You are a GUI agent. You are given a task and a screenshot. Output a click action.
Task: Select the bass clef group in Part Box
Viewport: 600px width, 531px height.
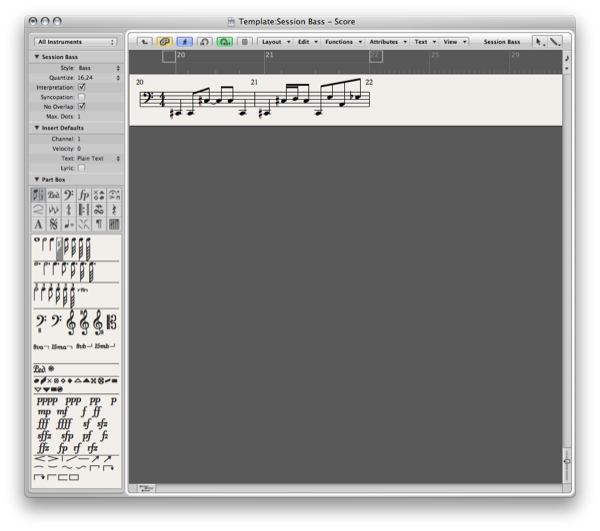click(69, 195)
